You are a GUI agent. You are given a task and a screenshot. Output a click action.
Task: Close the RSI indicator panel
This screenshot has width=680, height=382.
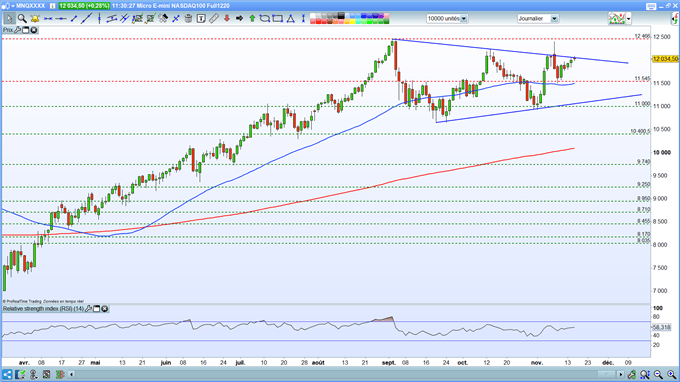pyautogui.click(x=105, y=309)
